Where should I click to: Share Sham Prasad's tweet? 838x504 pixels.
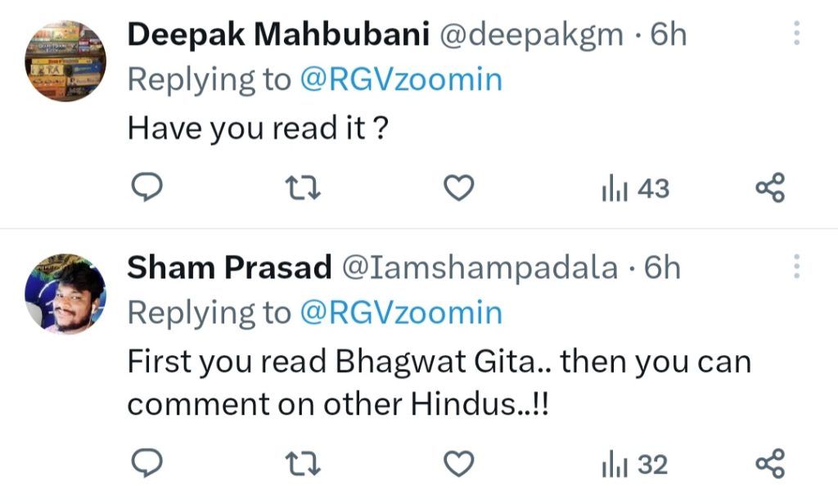[x=770, y=463]
